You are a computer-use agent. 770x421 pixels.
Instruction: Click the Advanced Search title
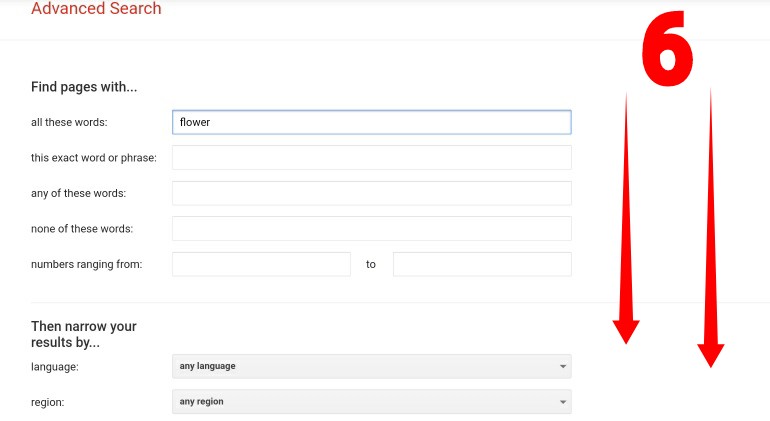96,8
